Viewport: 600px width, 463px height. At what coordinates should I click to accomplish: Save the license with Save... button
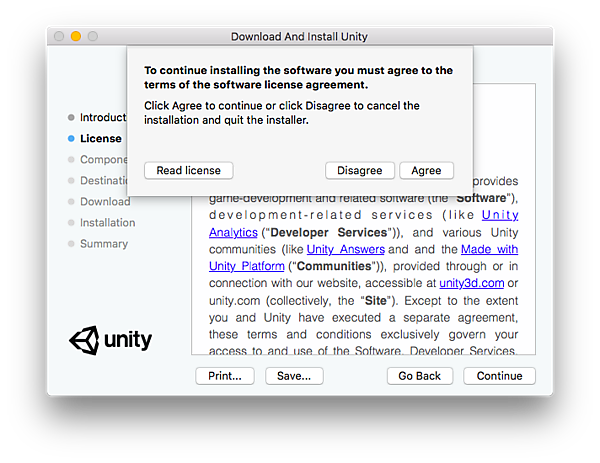click(294, 376)
